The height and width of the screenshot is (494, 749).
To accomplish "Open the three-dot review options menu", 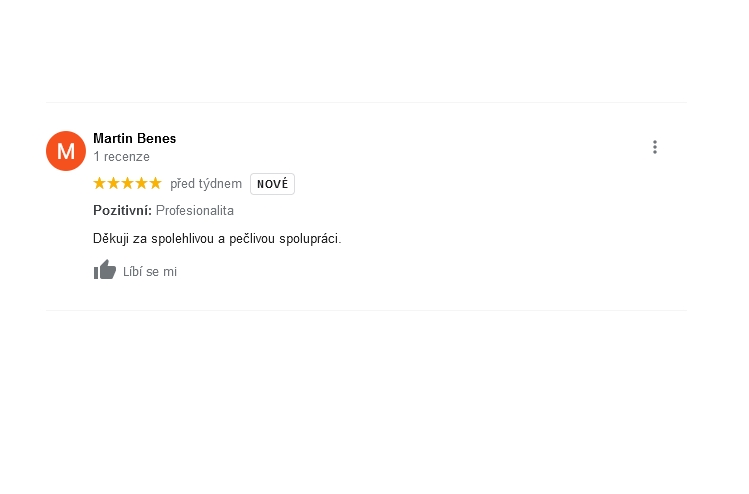I will pos(655,147).
